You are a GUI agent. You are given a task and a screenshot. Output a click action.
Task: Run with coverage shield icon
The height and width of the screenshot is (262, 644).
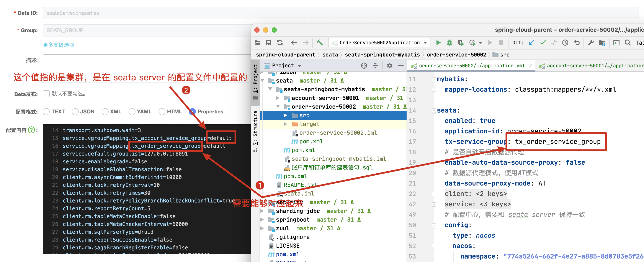[x=461, y=43]
